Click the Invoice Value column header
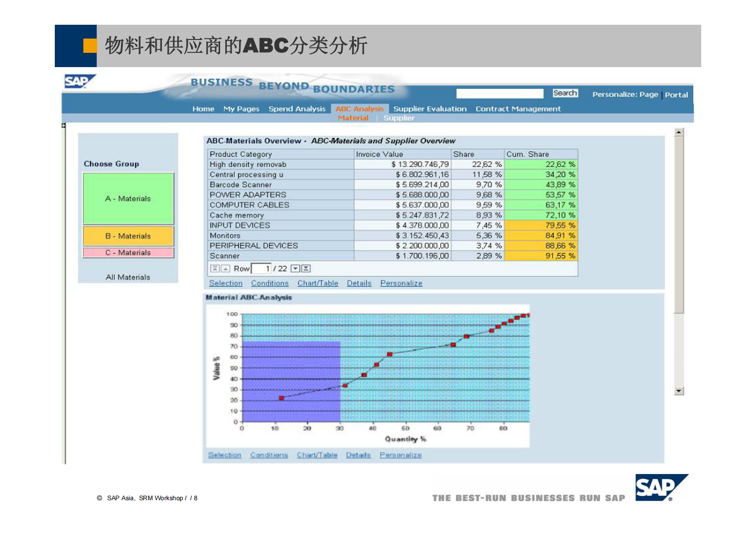756x534 pixels. pos(403,154)
